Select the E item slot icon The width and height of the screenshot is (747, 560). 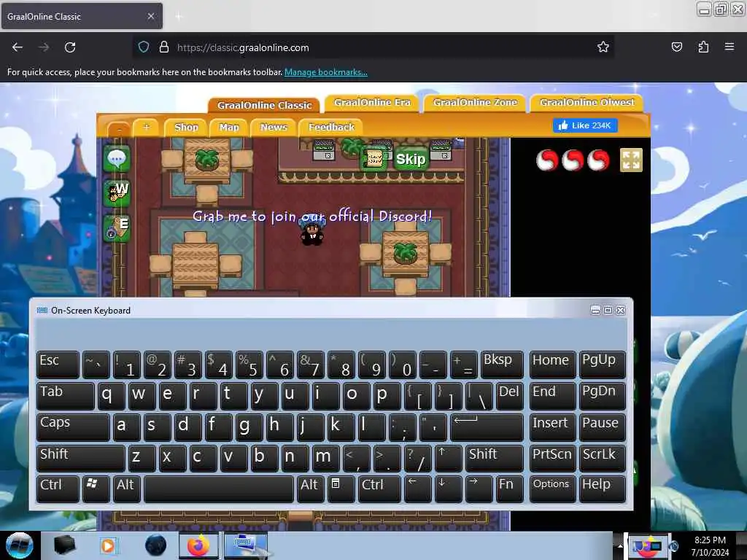coord(117,228)
